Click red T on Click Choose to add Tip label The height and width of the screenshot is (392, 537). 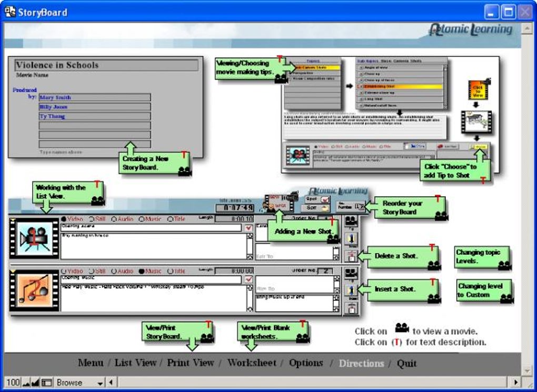point(483,180)
